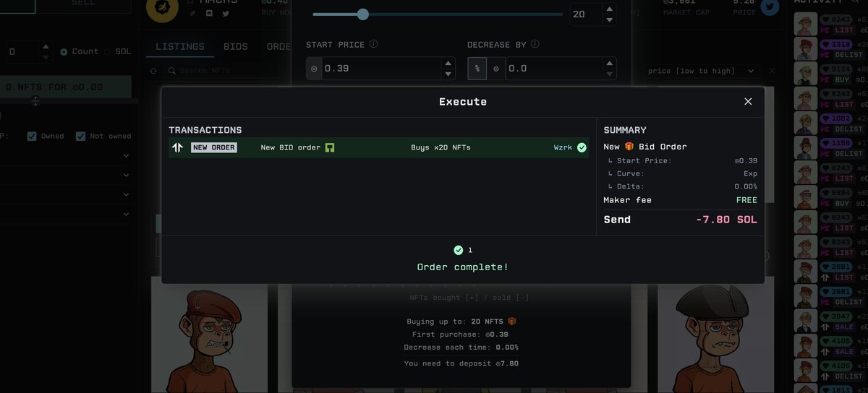Expand the fourth filter chevron in the left panel
This screenshot has width=868, height=393.
(x=126, y=214)
